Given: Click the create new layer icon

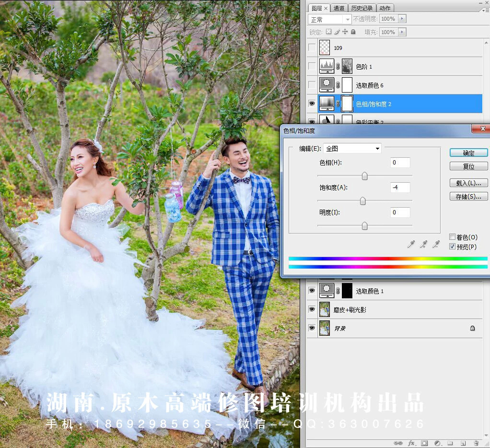Looking at the screenshot, I should click(x=463, y=443).
